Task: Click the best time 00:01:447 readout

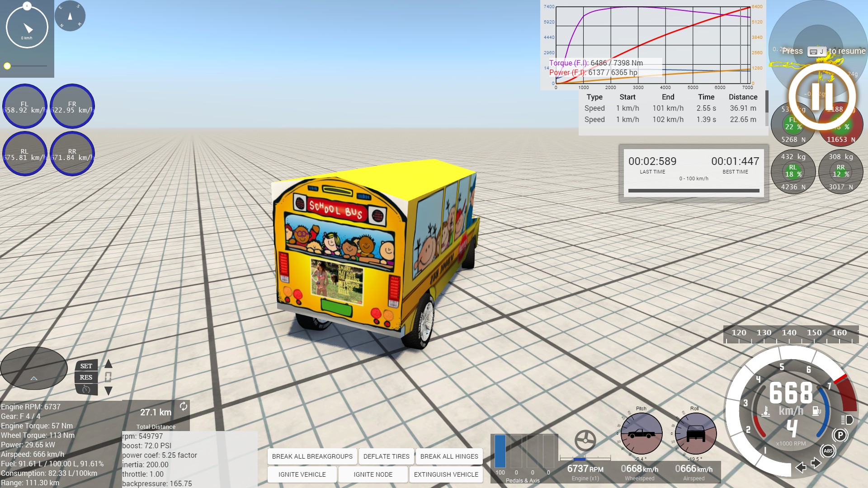Action: (735, 161)
